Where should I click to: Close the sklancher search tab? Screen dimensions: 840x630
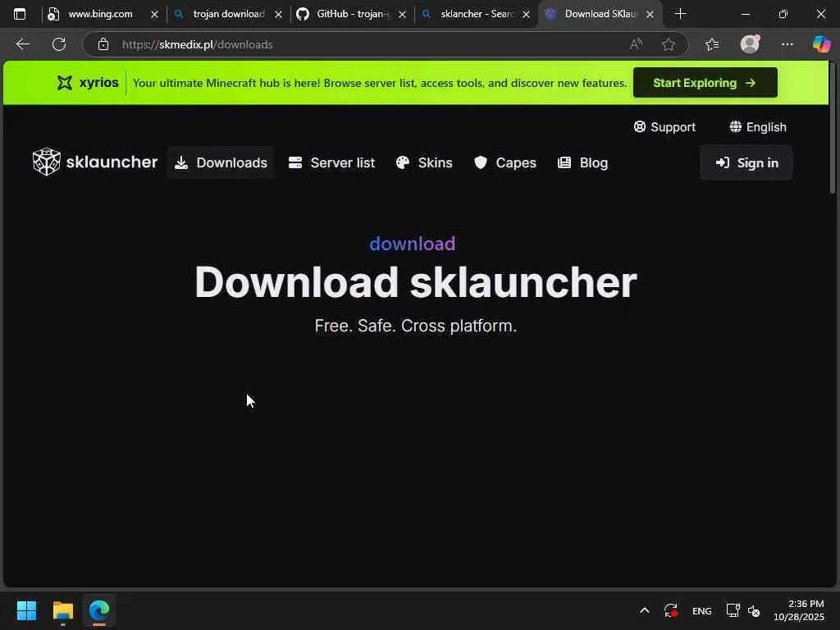click(x=526, y=15)
